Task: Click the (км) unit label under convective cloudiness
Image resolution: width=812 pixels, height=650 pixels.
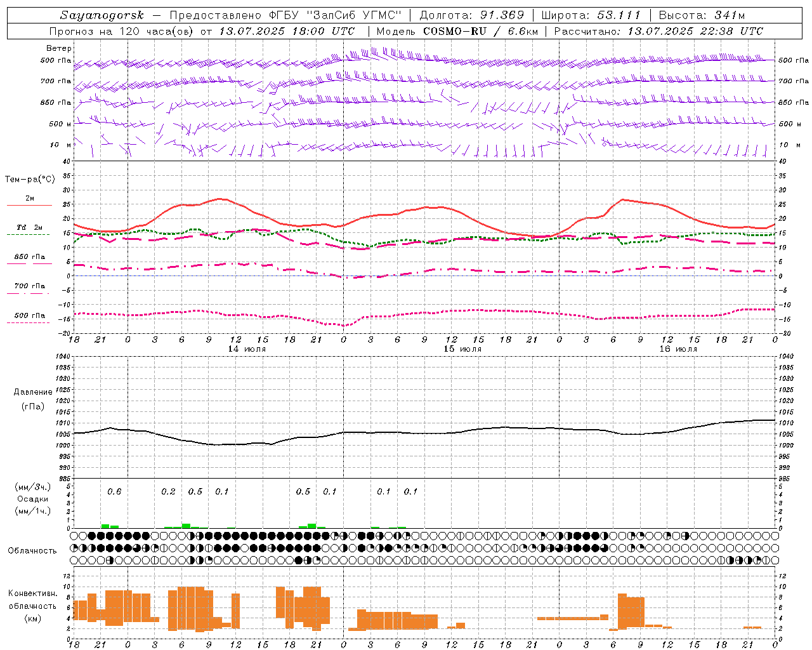Action: pos(32,618)
